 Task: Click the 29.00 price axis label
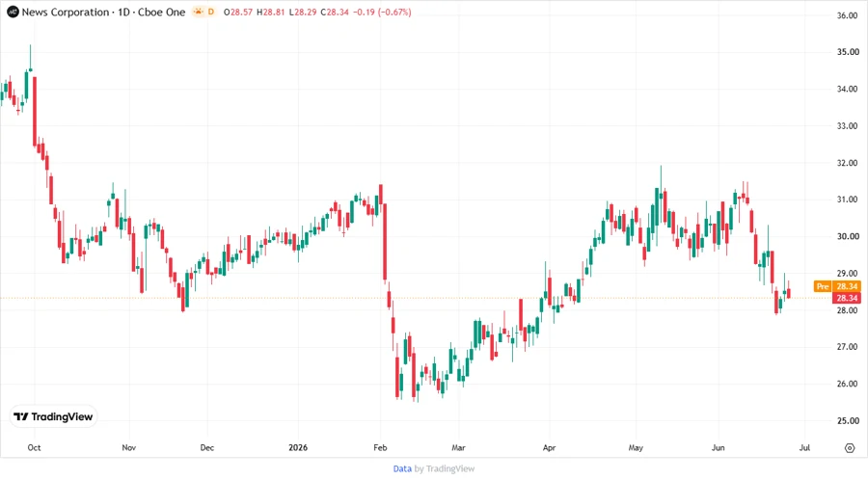(x=848, y=274)
